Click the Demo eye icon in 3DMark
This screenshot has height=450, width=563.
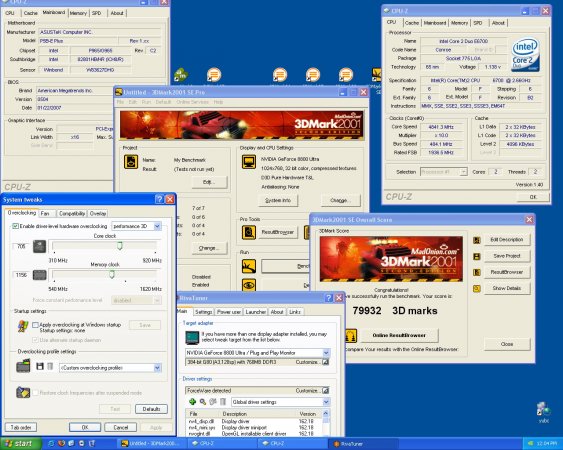tap(248, 285)
